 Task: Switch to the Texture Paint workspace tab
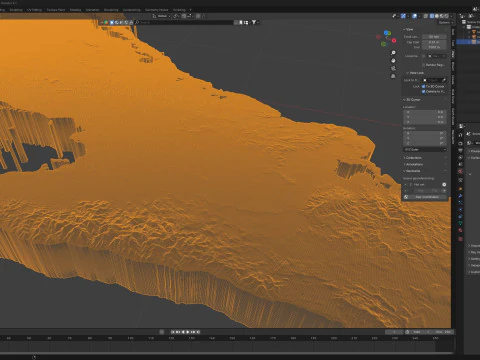click(56, 10)
